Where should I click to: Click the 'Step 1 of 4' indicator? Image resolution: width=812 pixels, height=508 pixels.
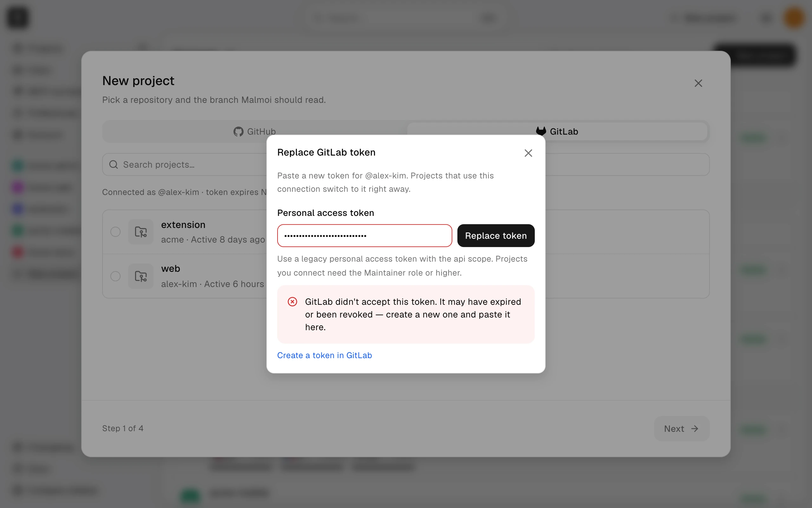point(123,428)
